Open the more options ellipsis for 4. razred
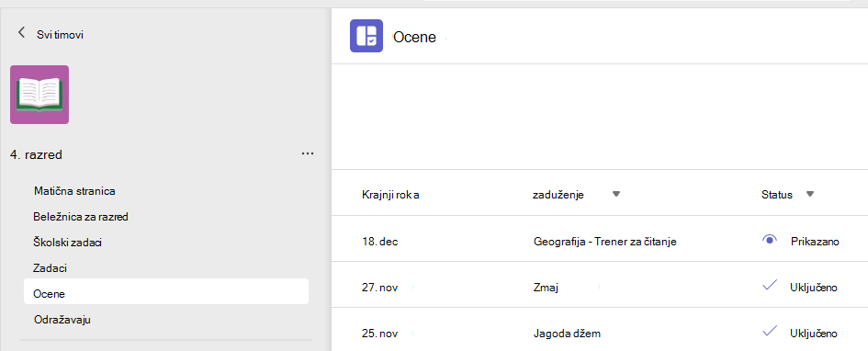Image resolution: width=868 pixels, height=351 pixels. (x=308, y=153)
